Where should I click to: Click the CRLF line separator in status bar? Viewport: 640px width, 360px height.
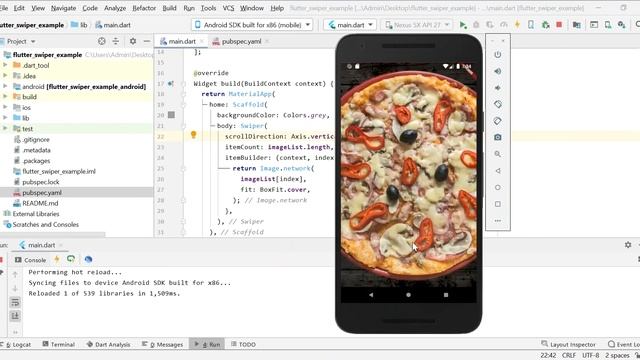(569, 356)
